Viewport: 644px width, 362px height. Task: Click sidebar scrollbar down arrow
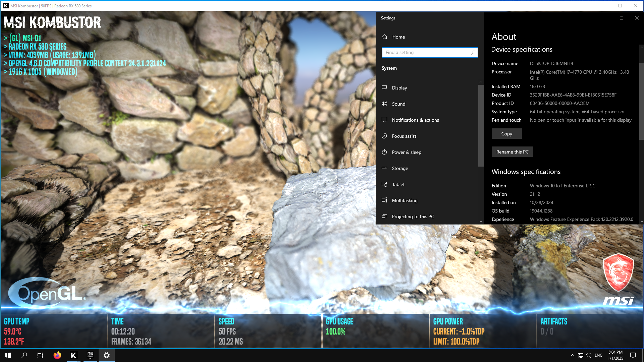pyautogui.click(x=481, y=221)
